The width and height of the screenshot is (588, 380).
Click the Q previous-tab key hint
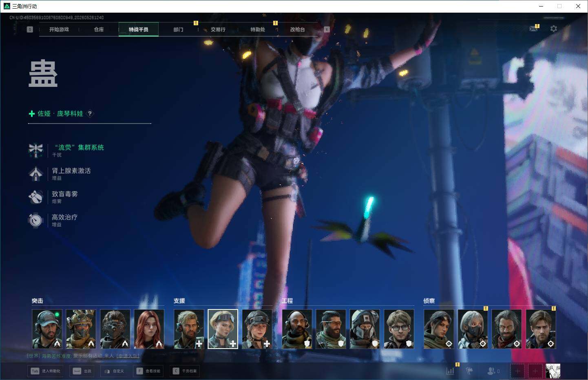pos(30,29)
